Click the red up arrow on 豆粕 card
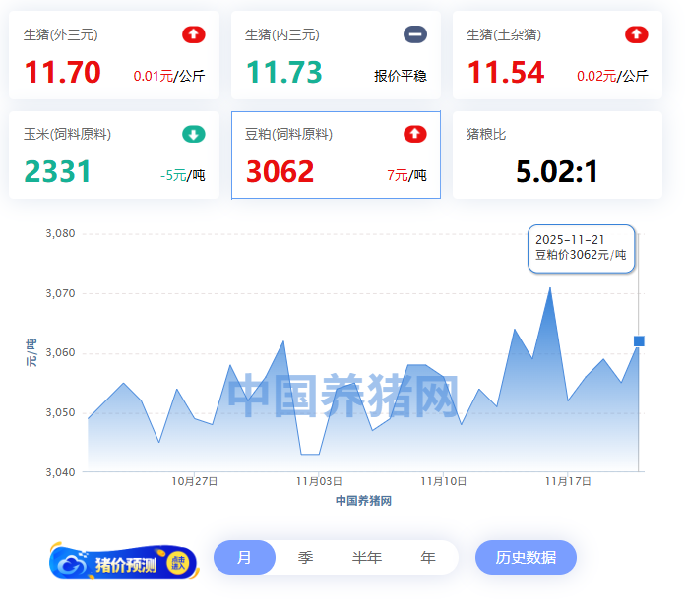685x616 pixels. (x=415, y=134)
